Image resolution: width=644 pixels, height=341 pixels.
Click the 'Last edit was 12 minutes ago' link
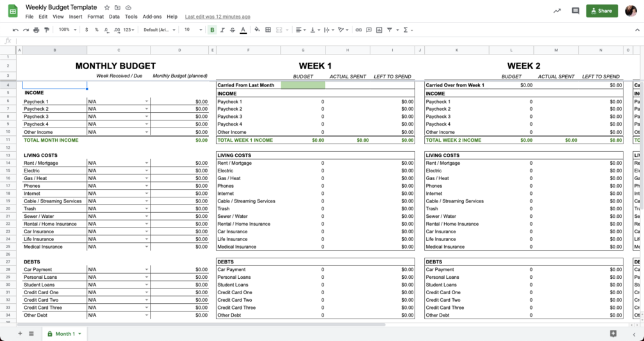[x=218, y=17]
